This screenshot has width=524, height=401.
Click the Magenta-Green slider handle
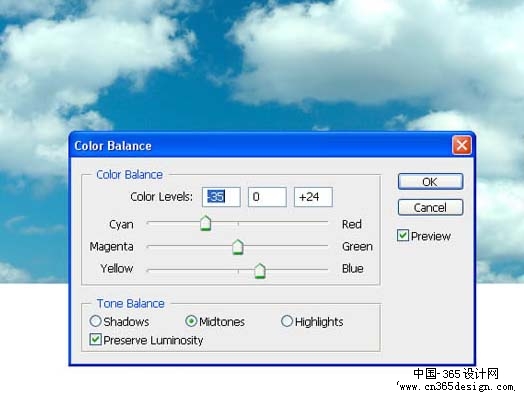click(x=238, y=247)
